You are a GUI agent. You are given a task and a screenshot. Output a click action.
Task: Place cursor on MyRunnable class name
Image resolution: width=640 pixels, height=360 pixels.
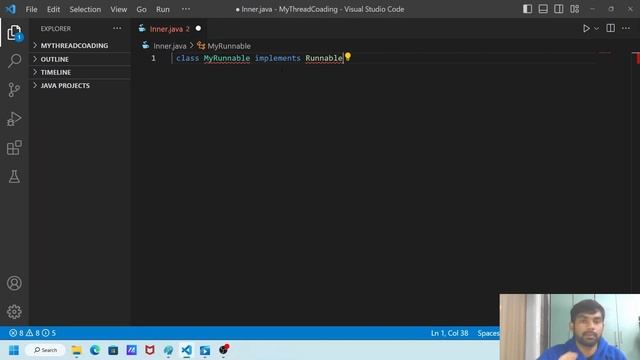tap(227, 58)
